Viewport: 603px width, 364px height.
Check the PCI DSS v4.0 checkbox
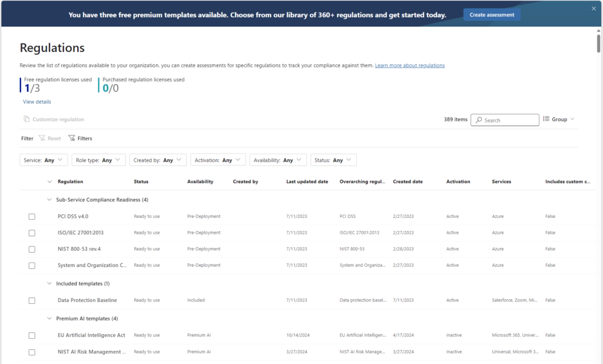point(32,217)
